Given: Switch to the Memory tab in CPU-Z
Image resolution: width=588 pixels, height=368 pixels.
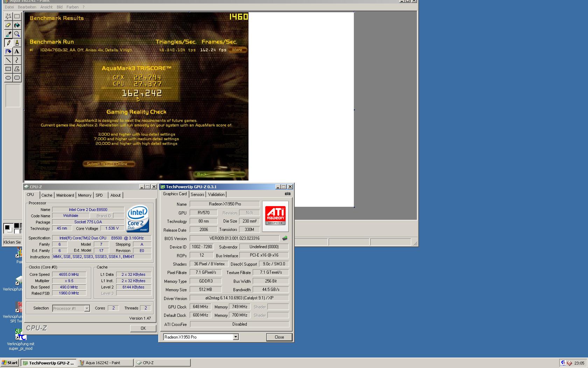Looking at the screenshot, I should tap(85, 195).
